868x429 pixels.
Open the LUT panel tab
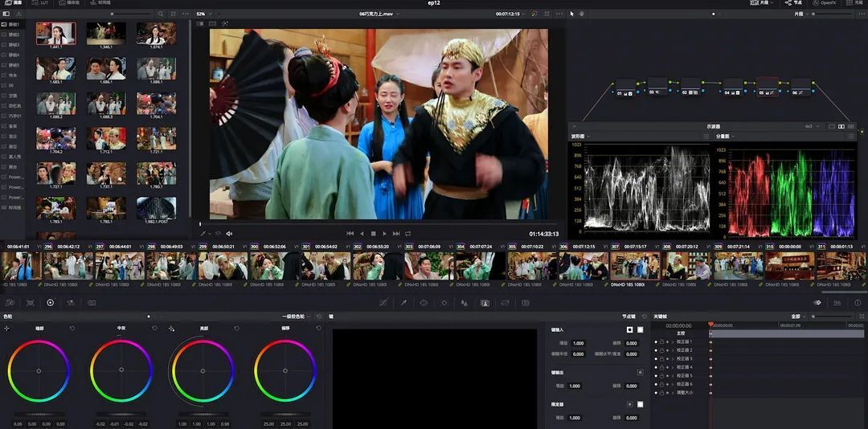click(x=40, y=2)
